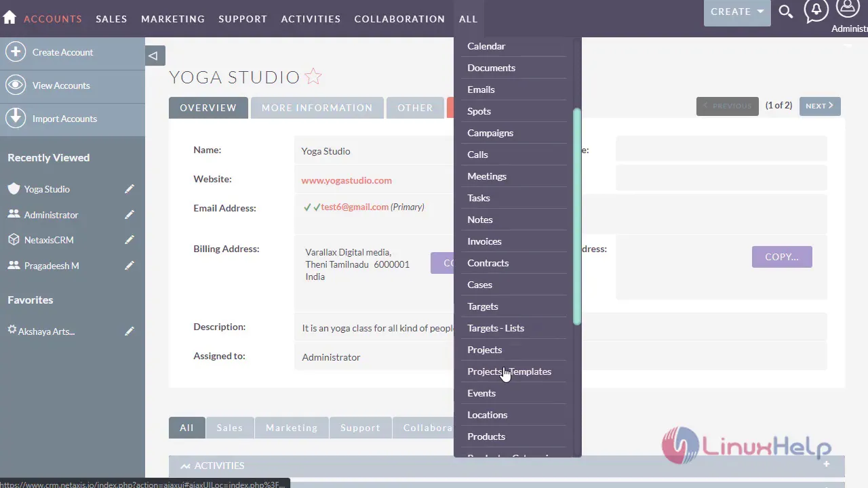Open the SUPPORT menu
Screen dimensions: 868x488
[x=243, y=19]
